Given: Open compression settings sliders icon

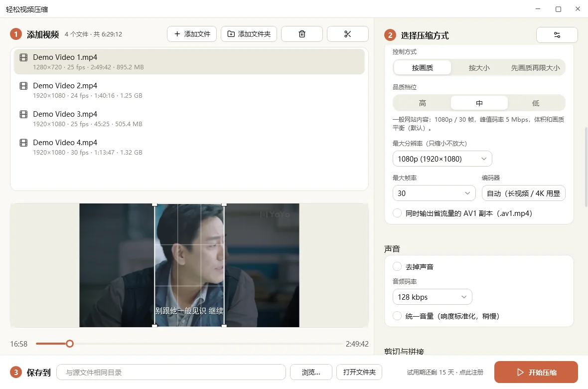Looking at the screenshot, I should pyautogui.click(x=557, y=35).
